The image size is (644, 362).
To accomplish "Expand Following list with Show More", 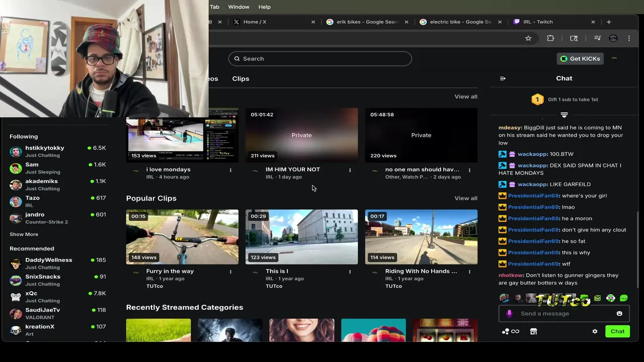I will point(24,234).
